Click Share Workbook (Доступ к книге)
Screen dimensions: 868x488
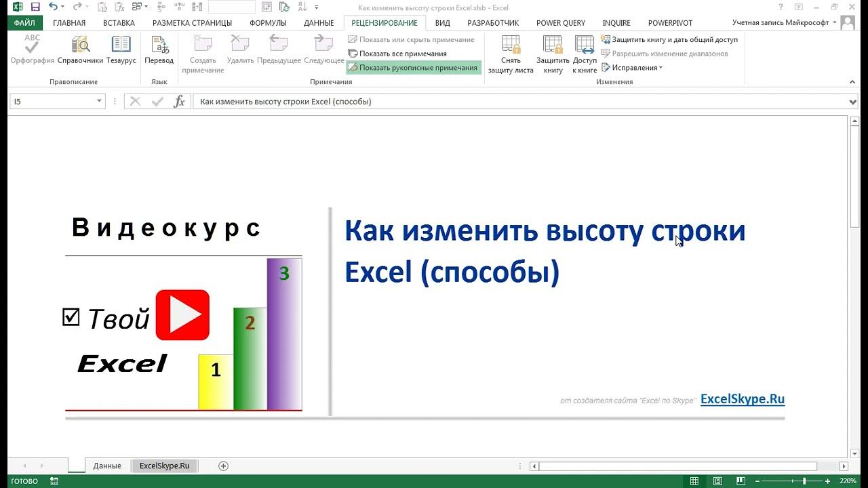click(585, 54)
